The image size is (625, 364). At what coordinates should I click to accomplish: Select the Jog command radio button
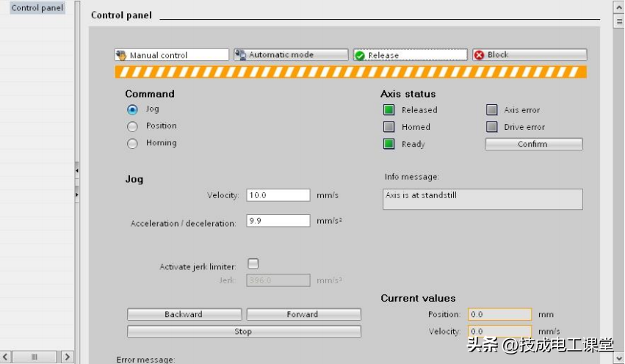132,109
